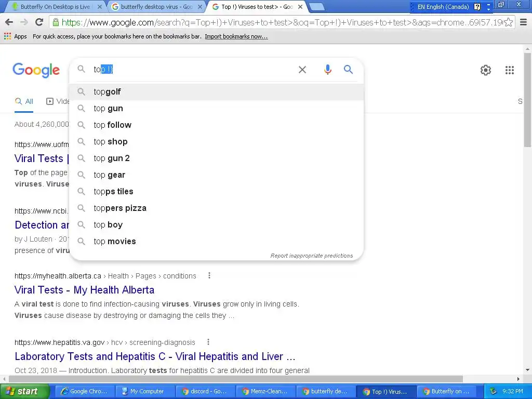Viewport: 532px width, 399px height.
Task: Close the Top !) Viruses to test tab
Action: pyautogui.click(x=300, y=7)
